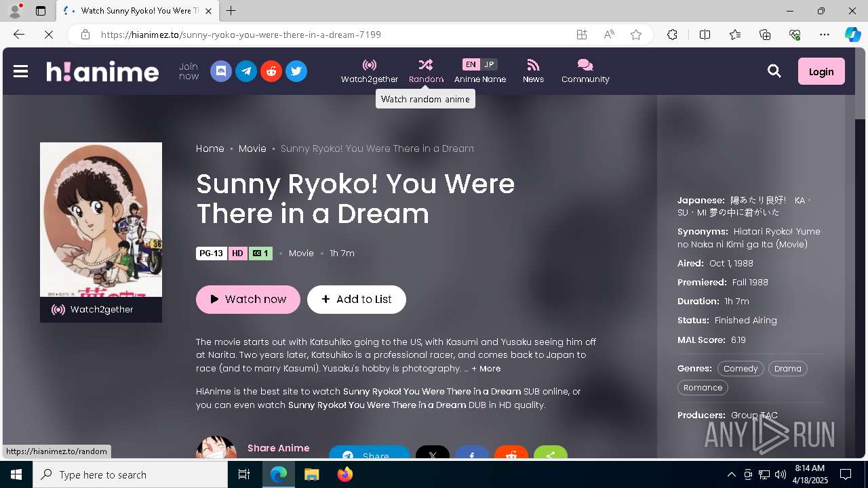Viewport: 868px width, 488px height.
Task: Open Edge Settings and more menu
Action: (825, 35)
